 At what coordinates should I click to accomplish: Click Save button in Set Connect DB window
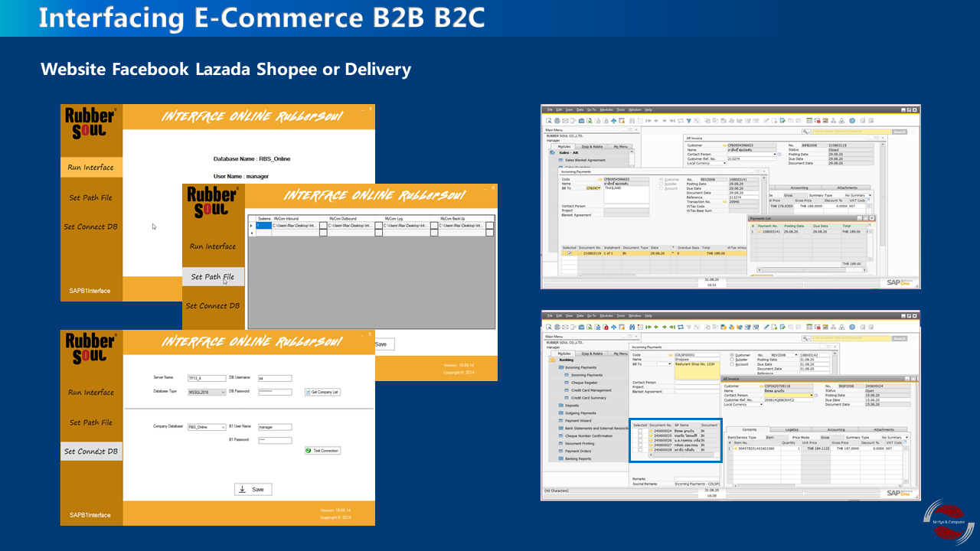(253, 489)
